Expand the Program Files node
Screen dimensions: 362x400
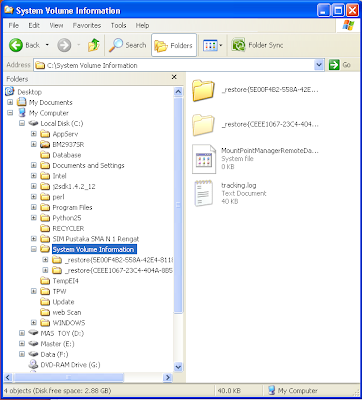(34, 207)
